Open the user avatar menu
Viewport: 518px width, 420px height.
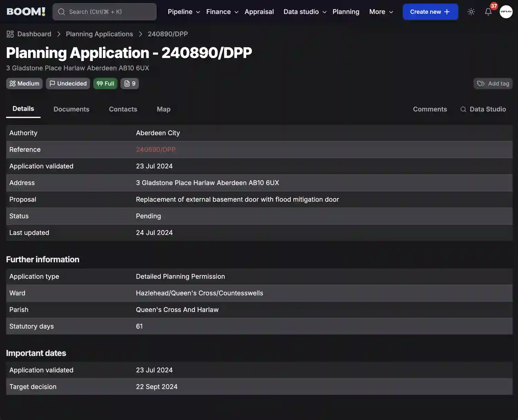click(x=506, y=12)
